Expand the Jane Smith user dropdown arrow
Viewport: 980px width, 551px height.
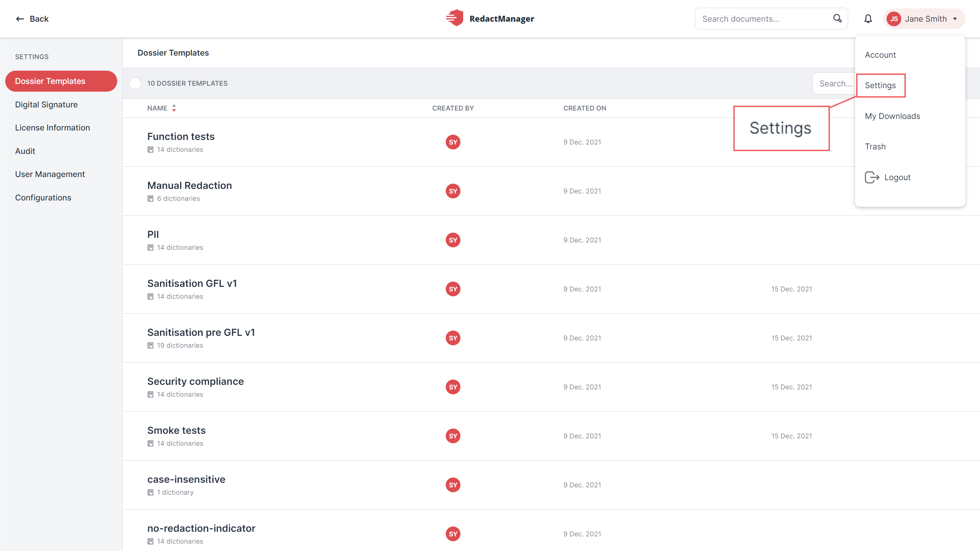pyautogui.click(x=955, y=19)
